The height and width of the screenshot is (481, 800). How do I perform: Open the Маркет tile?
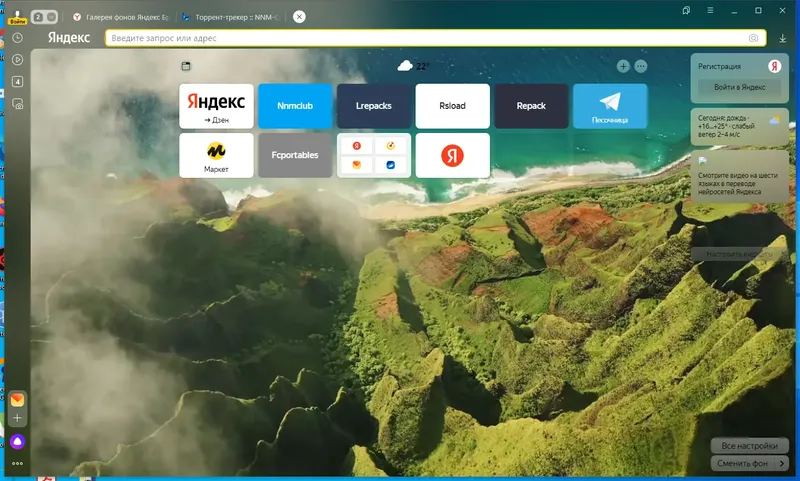[x=216, y=155]
